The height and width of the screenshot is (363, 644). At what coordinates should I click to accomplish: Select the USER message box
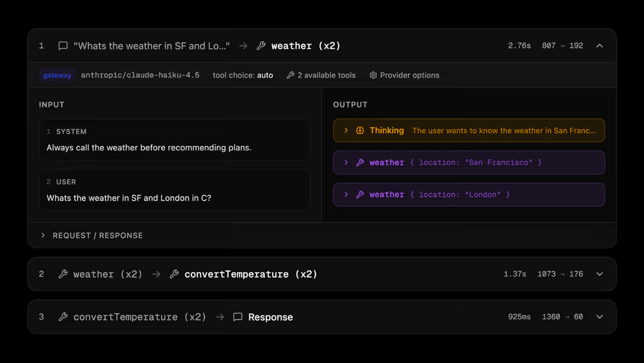pyautogui.click(x=174, y=190)
